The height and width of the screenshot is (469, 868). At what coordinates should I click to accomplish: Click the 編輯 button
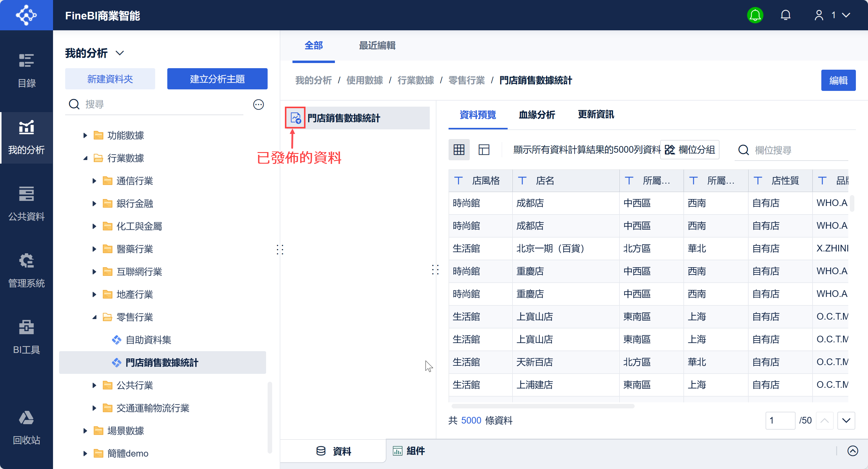[838, 80]
